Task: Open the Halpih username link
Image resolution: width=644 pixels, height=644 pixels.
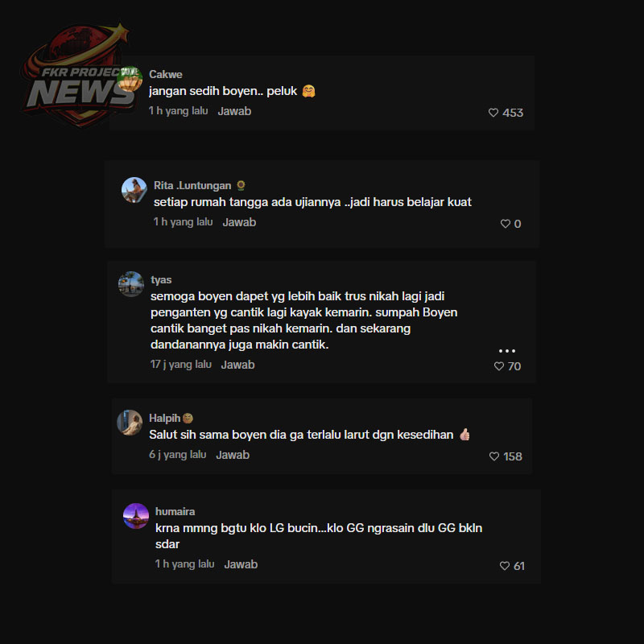Action: 165,418
